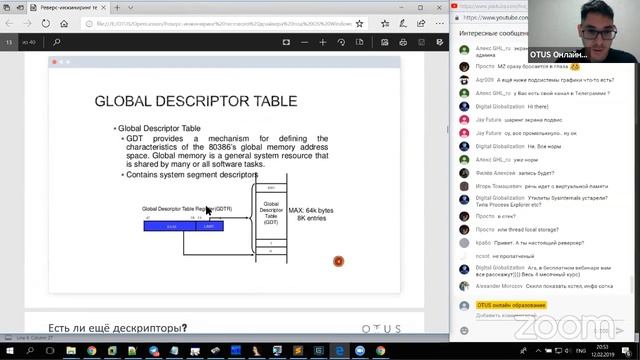
Task: Close the Реверс-инжиниринг tab
Action: (103, 7)
